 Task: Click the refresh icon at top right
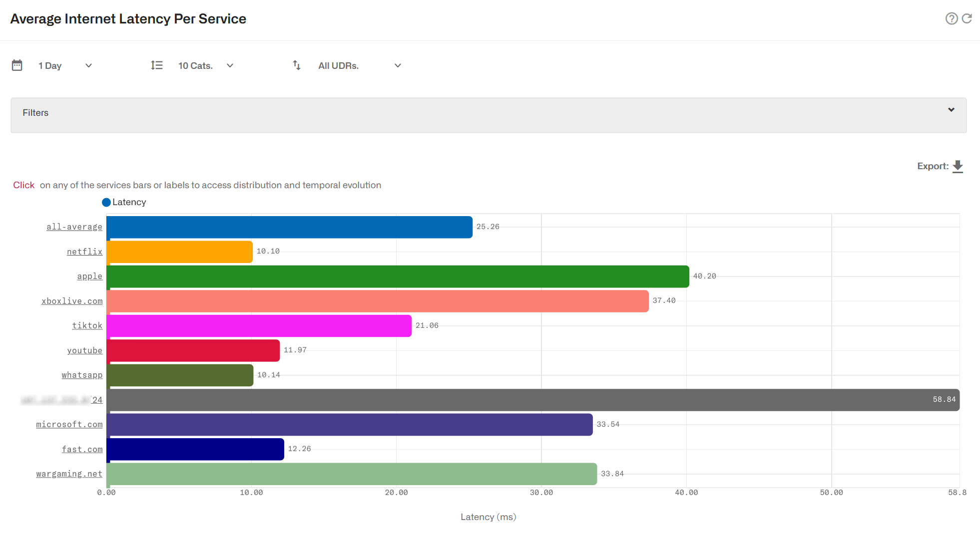[x=967, y=18]
